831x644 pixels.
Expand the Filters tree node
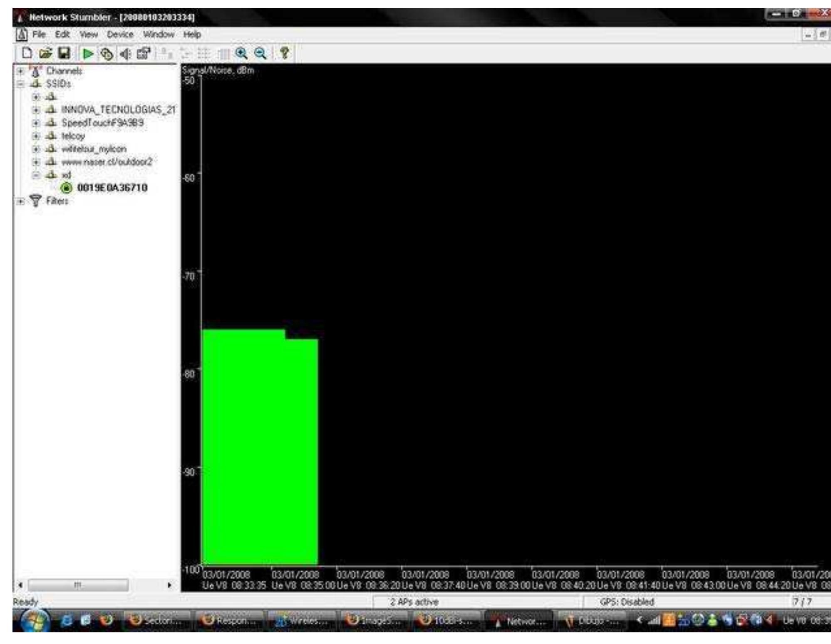(20, 201)
